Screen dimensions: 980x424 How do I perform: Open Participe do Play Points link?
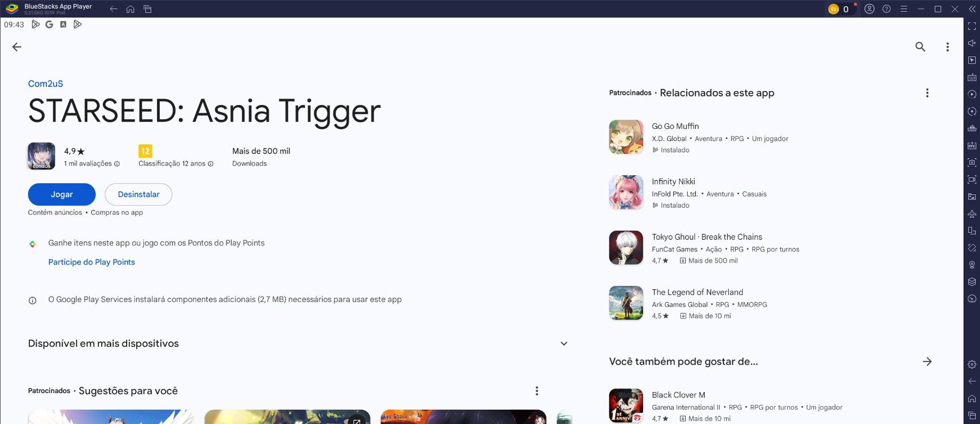[92, 262]
